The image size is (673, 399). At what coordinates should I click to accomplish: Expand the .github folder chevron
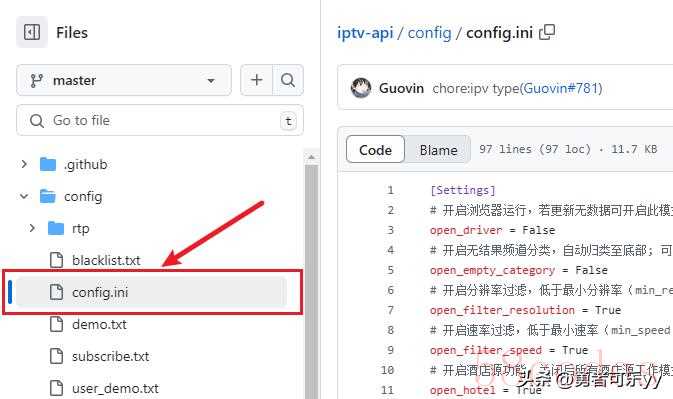[x=24, y=164]
